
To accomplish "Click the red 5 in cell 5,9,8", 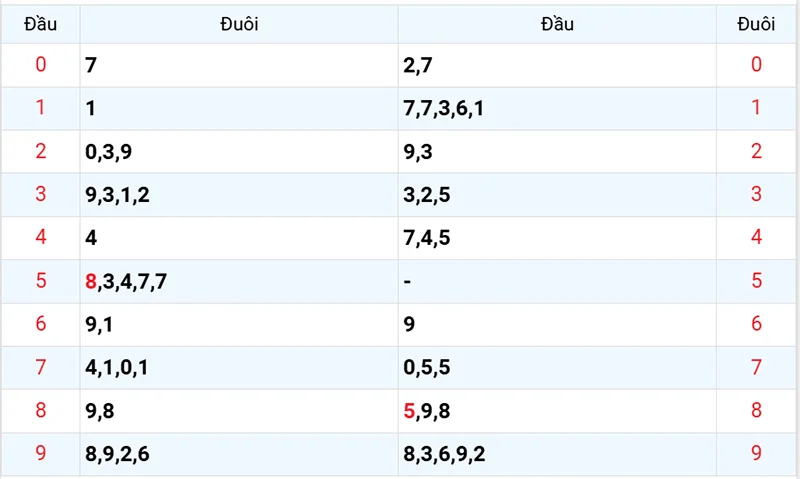I will coord(409,410).
